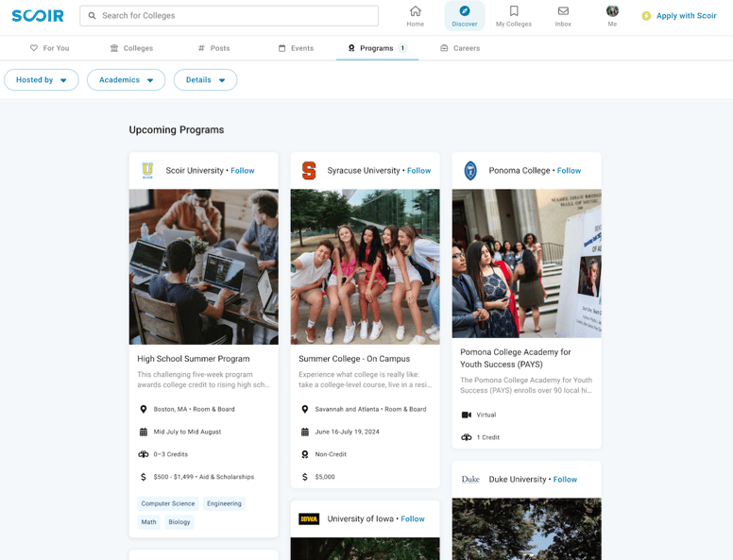Switch to the Colleges tab
733x560 pixels.
coord(131,48)
